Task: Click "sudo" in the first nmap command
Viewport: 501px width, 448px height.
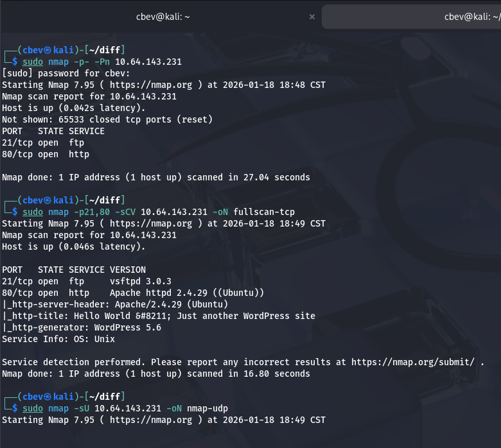Action: [x=33, y=62]
